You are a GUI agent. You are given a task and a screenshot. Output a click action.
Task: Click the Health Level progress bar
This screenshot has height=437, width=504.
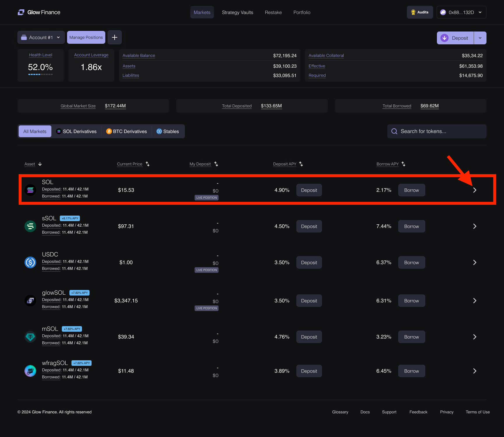41,74
